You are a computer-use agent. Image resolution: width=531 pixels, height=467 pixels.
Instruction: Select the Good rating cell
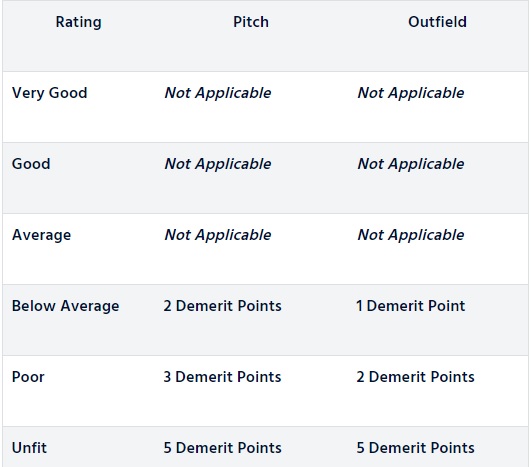coord(31,164)
